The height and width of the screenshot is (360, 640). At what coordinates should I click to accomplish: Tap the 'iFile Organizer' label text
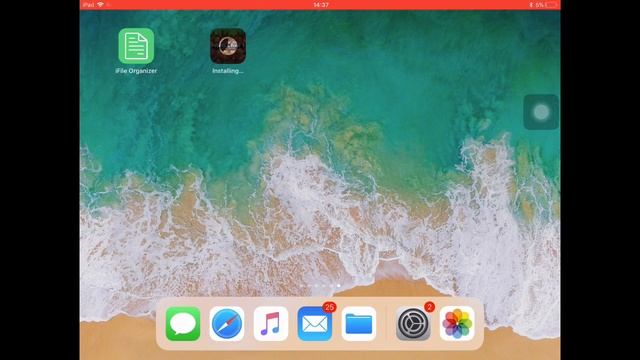click(x=136, y=71)
